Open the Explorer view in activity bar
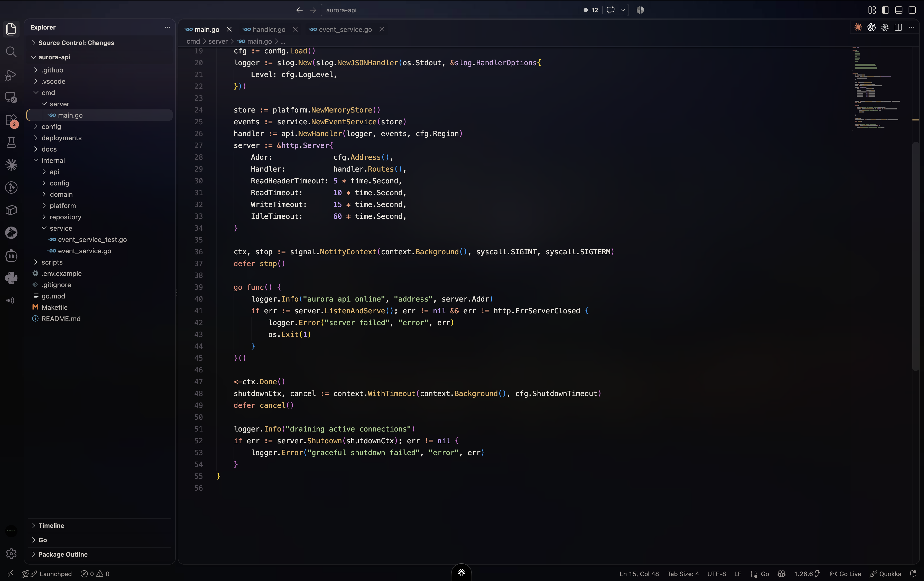924x581 pixels. point(11,29)
